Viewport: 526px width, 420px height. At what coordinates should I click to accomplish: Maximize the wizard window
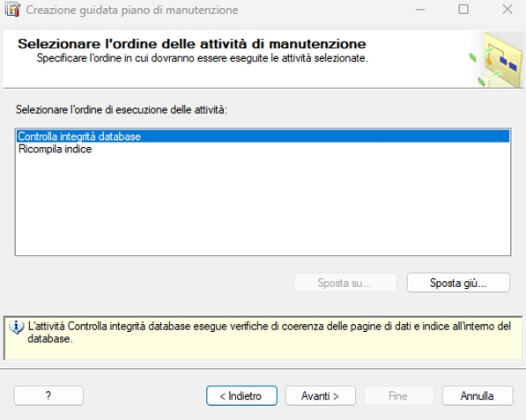(x=463, y=10)
